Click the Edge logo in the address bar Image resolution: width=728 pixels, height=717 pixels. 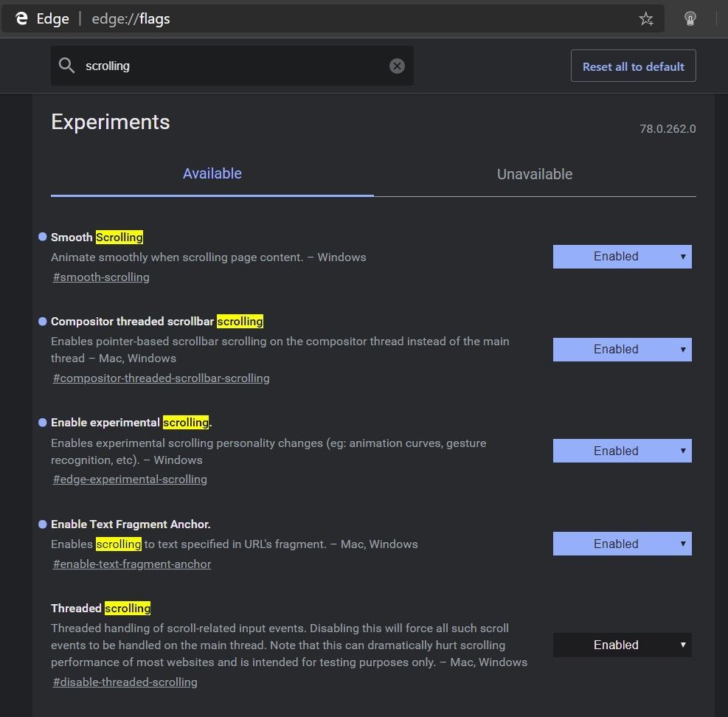pos(21,18)
